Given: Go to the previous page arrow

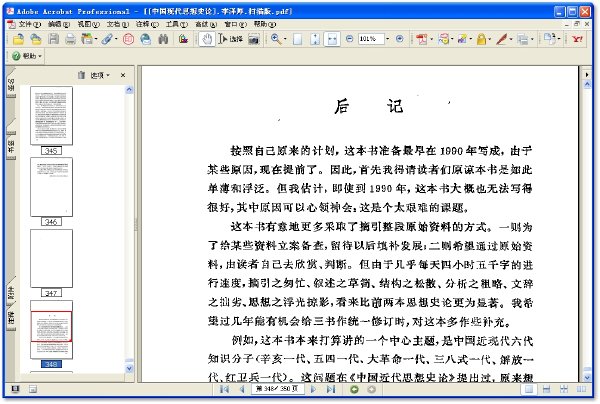Looking at the screenshot, I should coord(242,389).
